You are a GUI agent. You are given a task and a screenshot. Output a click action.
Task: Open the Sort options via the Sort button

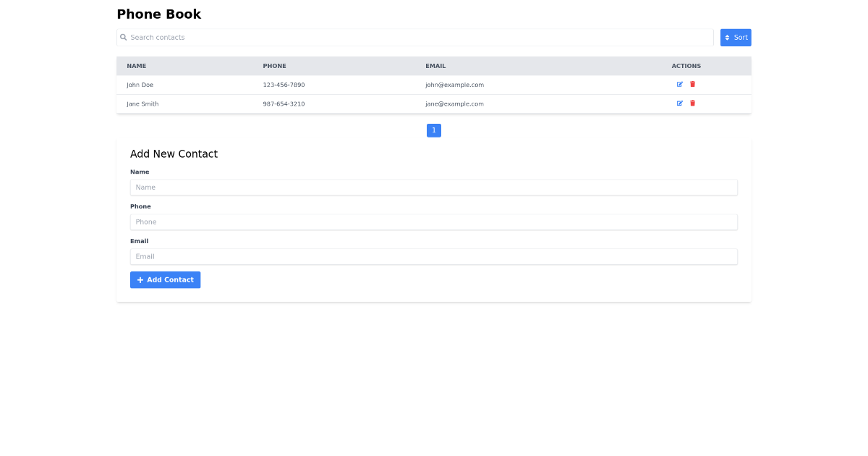[736, 37]
